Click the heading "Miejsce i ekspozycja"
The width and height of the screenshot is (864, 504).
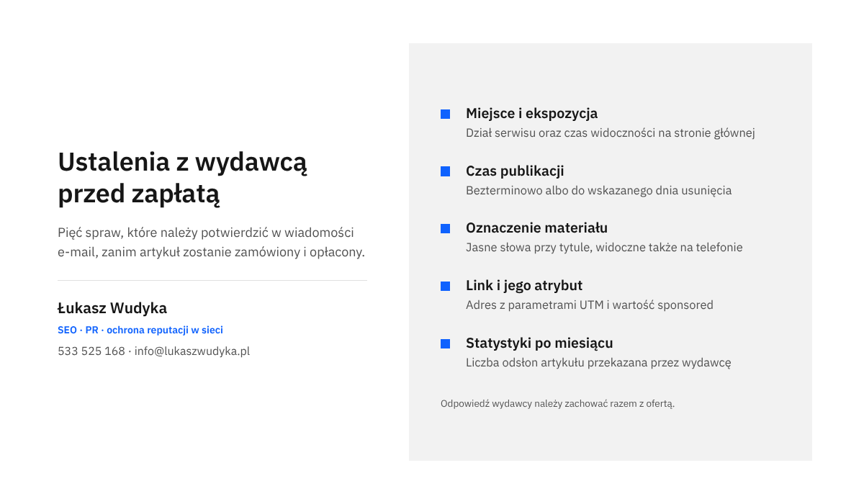(x=531, y=113)
